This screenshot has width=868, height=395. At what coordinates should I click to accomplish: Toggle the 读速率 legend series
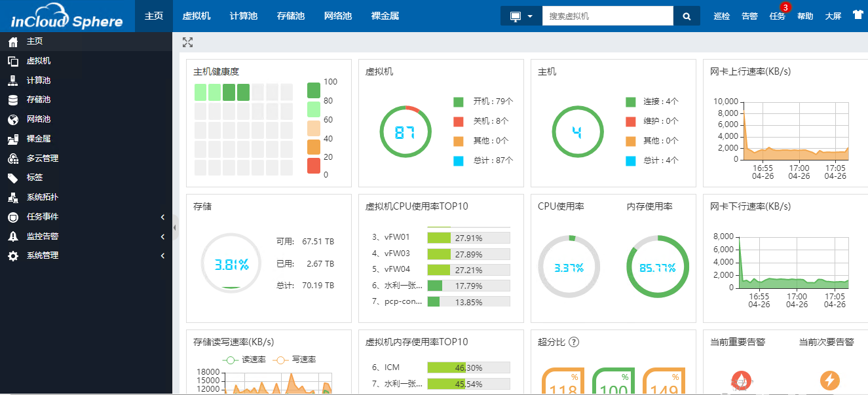(244, 360)
